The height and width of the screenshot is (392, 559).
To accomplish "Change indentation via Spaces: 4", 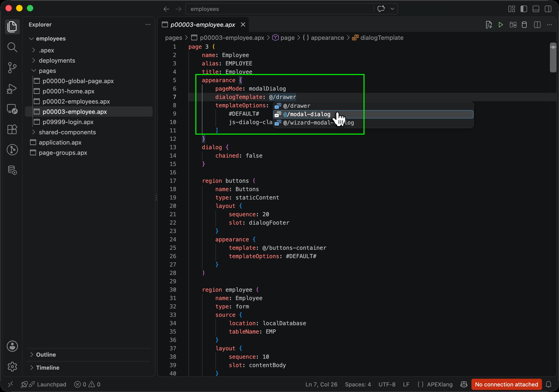I will [358, 385].
